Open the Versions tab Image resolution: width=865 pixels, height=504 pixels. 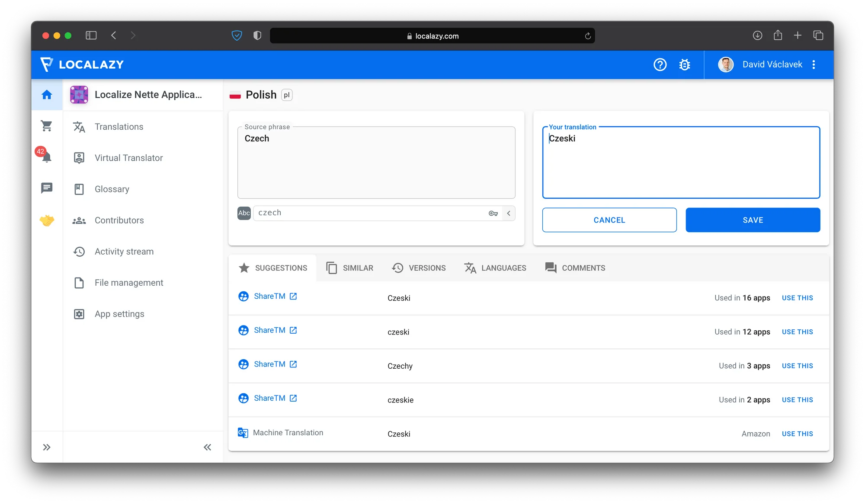point(419,268)
